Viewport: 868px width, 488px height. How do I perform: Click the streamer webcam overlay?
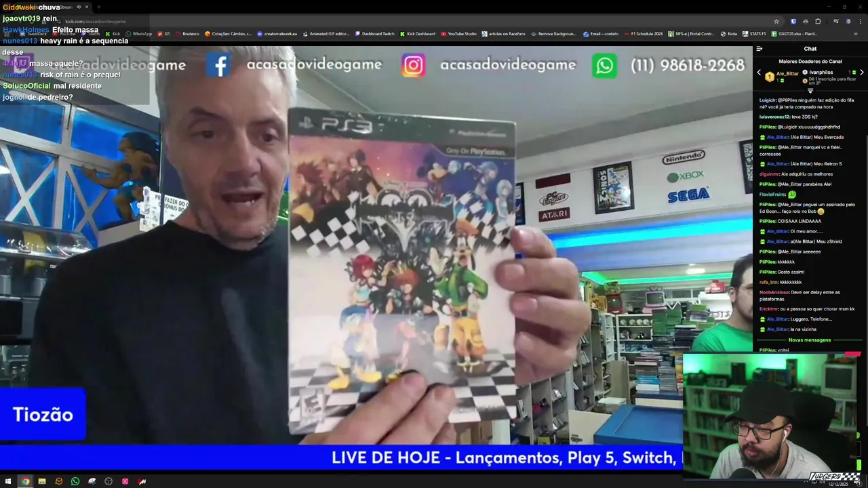tap(772, 417)
